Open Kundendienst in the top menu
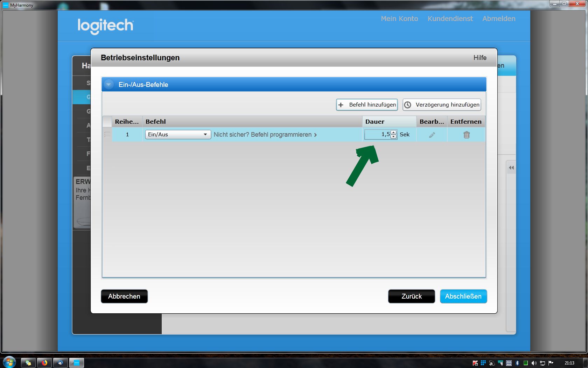The width and height of the screenshot is (588, 368). 450,19
